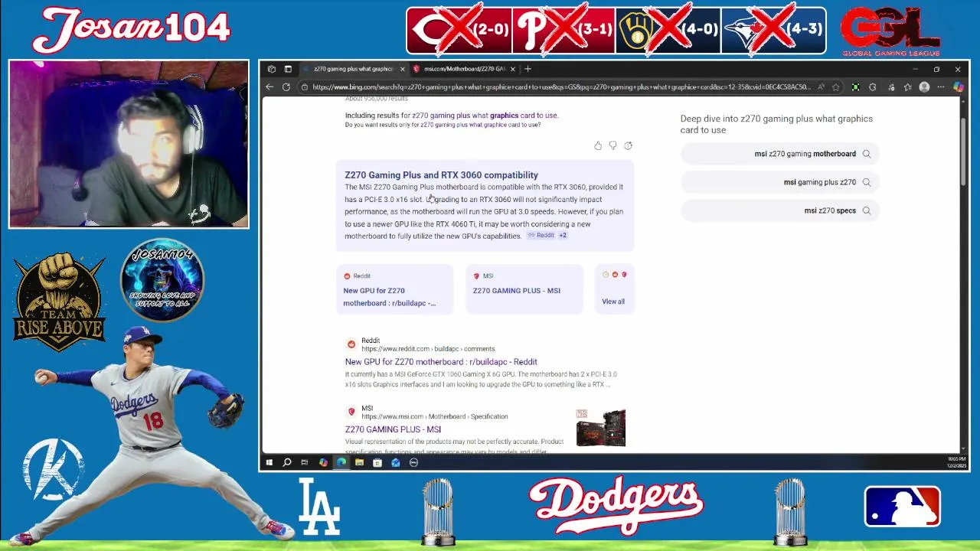Open MSI card Z270 GAMING PLUS - MSI

524,289
